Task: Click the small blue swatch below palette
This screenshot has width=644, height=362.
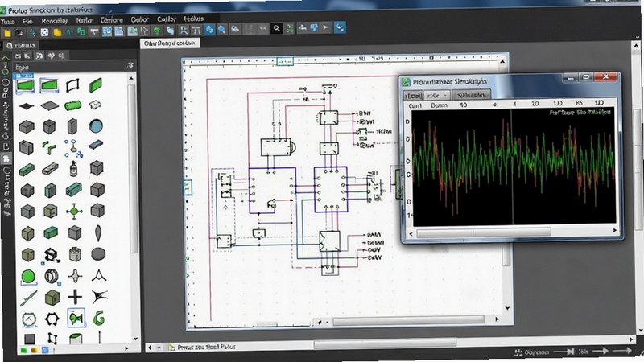Action: (x=45, y=350)
